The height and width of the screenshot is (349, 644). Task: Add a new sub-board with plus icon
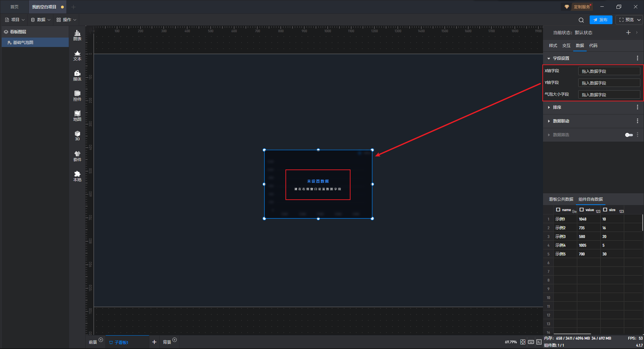(154, 342)
